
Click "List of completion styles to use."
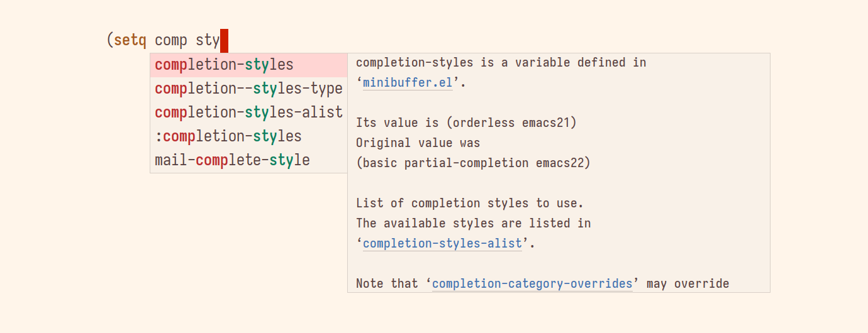(x=470, y=203)
